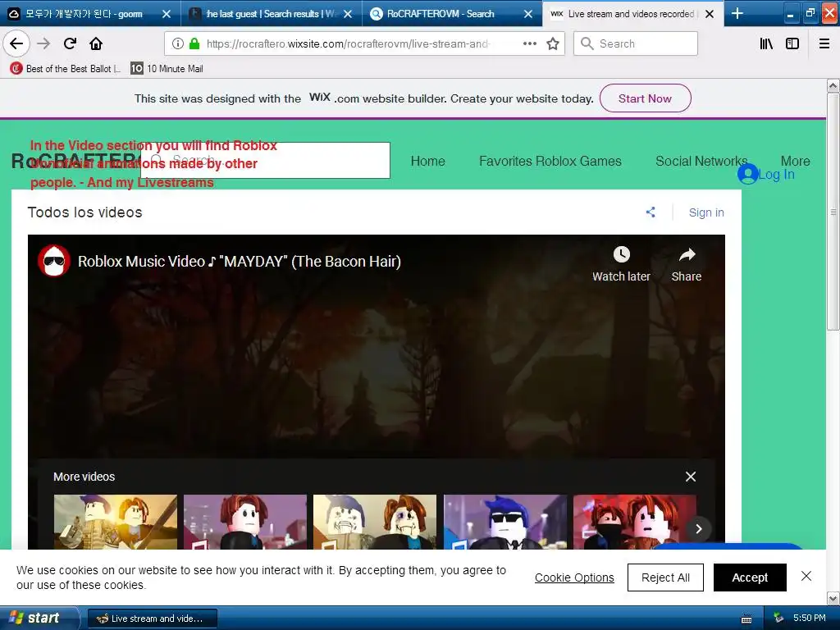Close the goorm tab
The image size is (840, 630).
pos(167,14)
